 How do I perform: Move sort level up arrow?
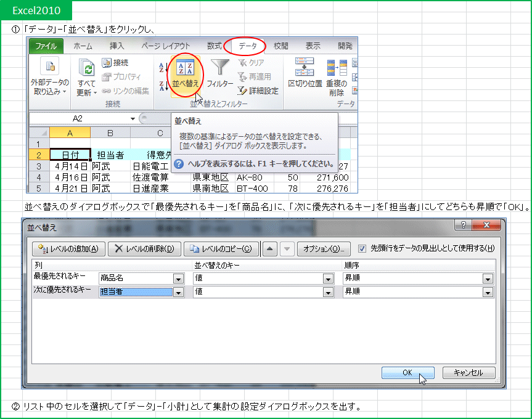[270, 249]
